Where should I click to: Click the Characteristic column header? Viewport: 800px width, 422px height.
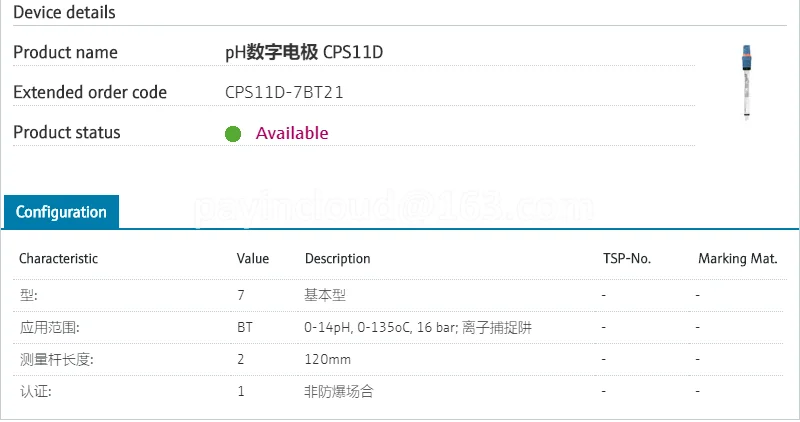coord(58,259)
